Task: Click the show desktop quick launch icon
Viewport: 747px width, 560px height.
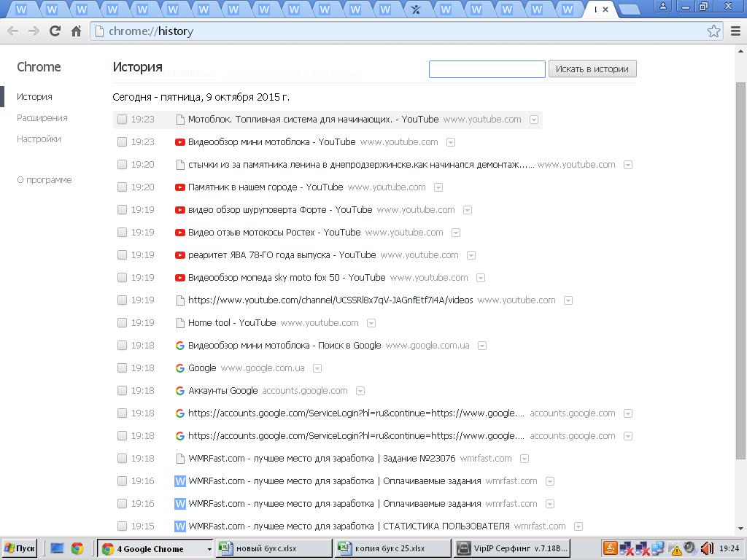Action: point(57,548)
